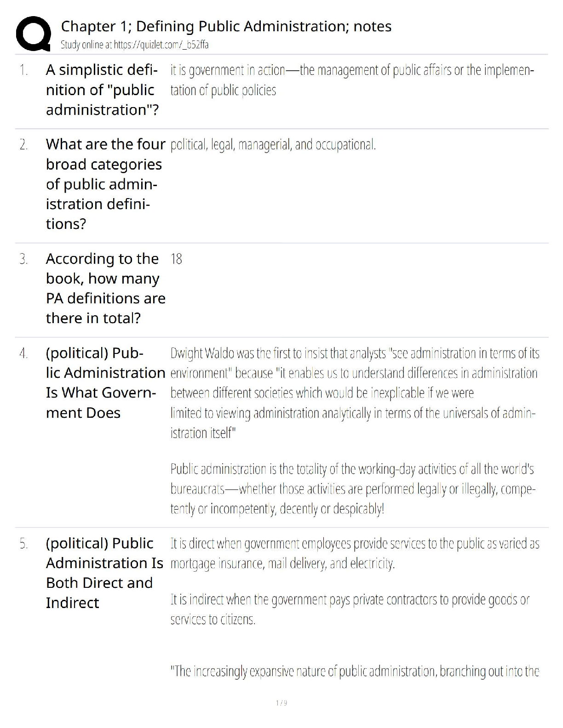Click the Quizlet logo icon
The height and width of the screenshot is (728, 563).
coord(33,33)
